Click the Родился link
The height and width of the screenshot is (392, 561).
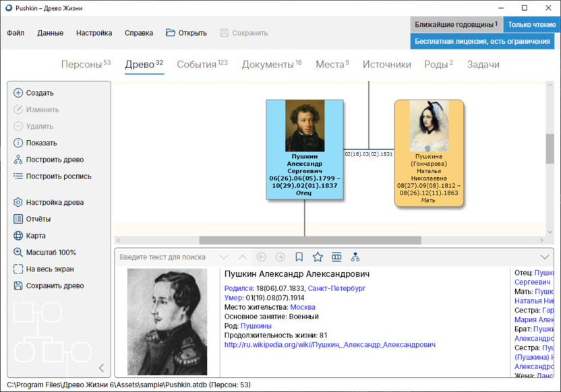click(x=238, y=288)
